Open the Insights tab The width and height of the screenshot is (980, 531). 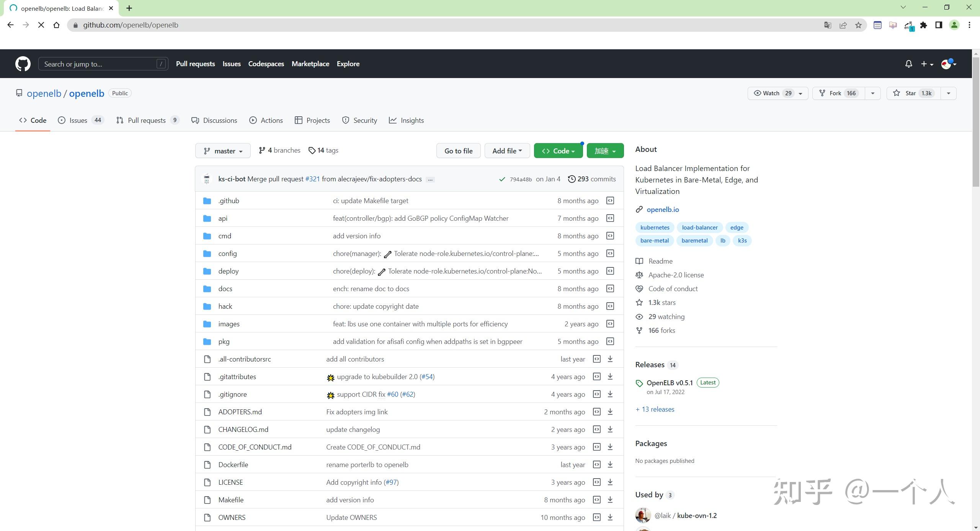tap(407, 120)
